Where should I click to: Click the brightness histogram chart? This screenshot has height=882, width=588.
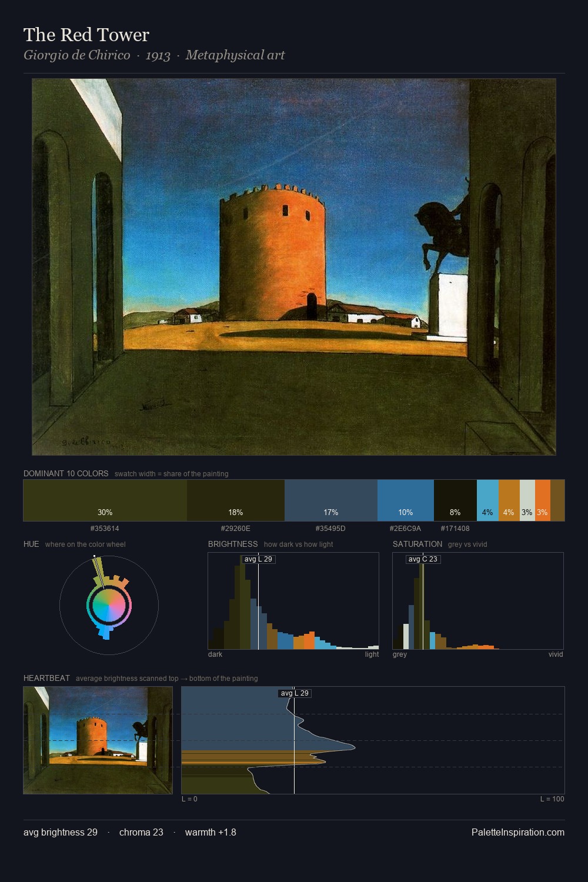click(293, 601)
